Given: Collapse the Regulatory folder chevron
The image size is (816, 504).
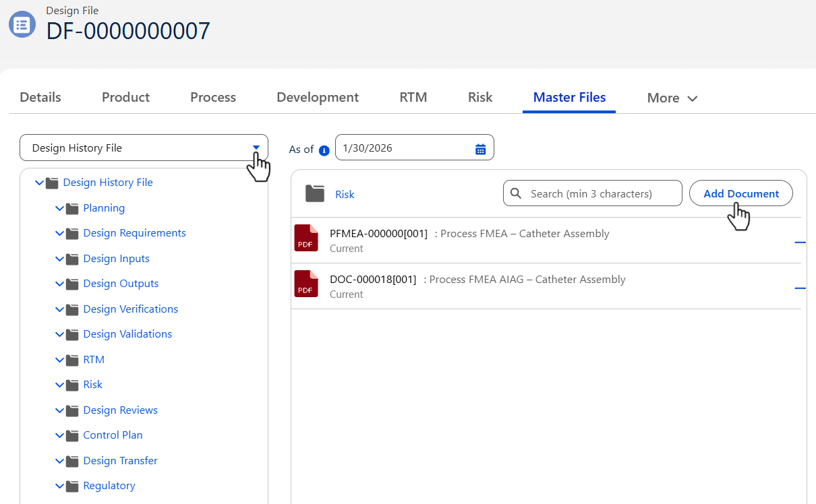Looking at the screenshot, I should 59,486.
